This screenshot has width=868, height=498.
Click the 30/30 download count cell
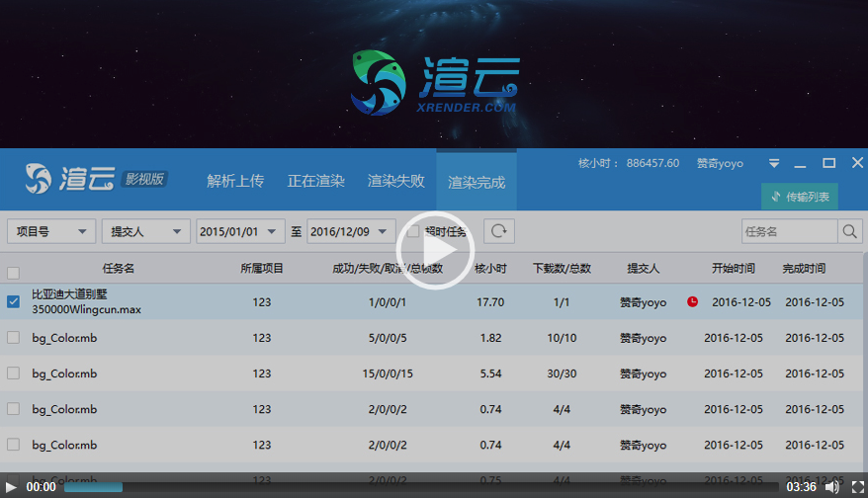coord(562,373)
